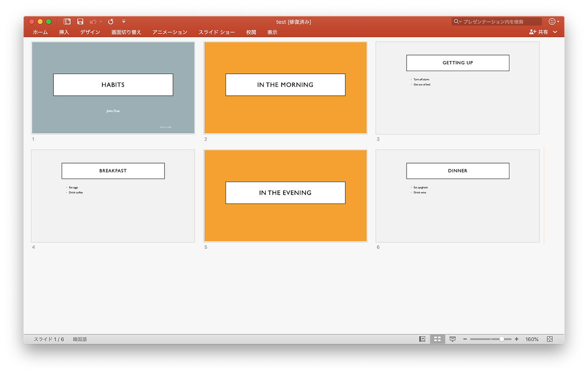The width and height of the screenshot is (588, 375).
Task: Click the 160% zoom level text
Action: coord(532,339)
